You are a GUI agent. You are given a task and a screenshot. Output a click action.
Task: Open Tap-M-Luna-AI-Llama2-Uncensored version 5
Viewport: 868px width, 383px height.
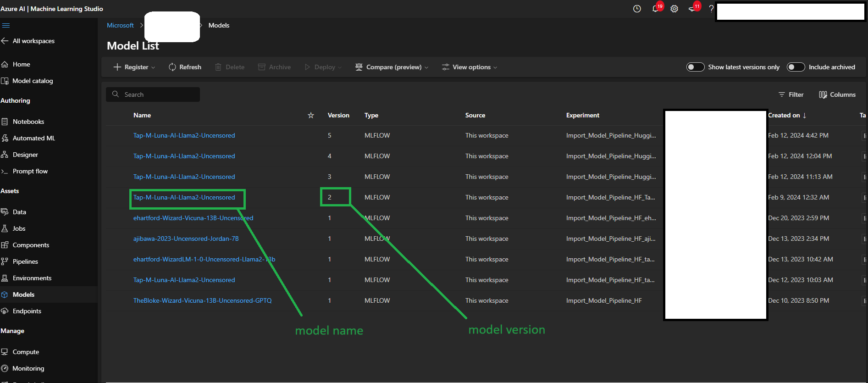point(184,135)
